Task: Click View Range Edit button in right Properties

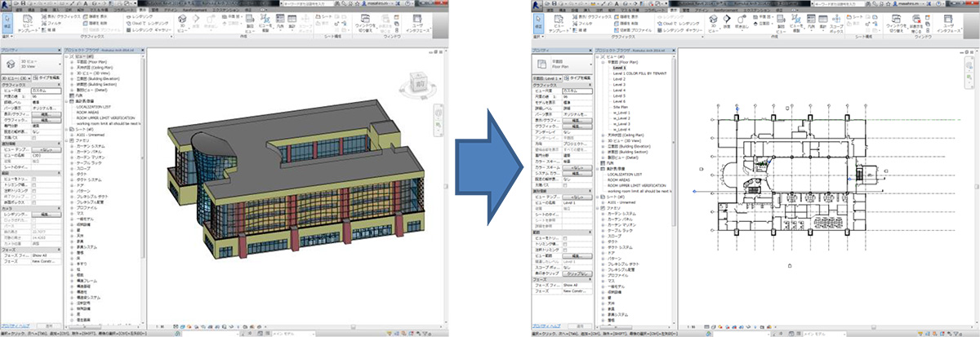Action: pyautogui.click(x=577, y=255)
